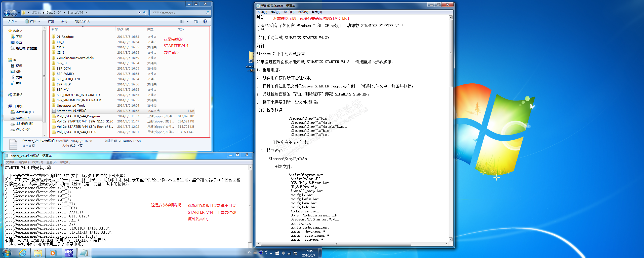Open the Windows Start menu
The image size is (644, 258).
pos(7,253)
